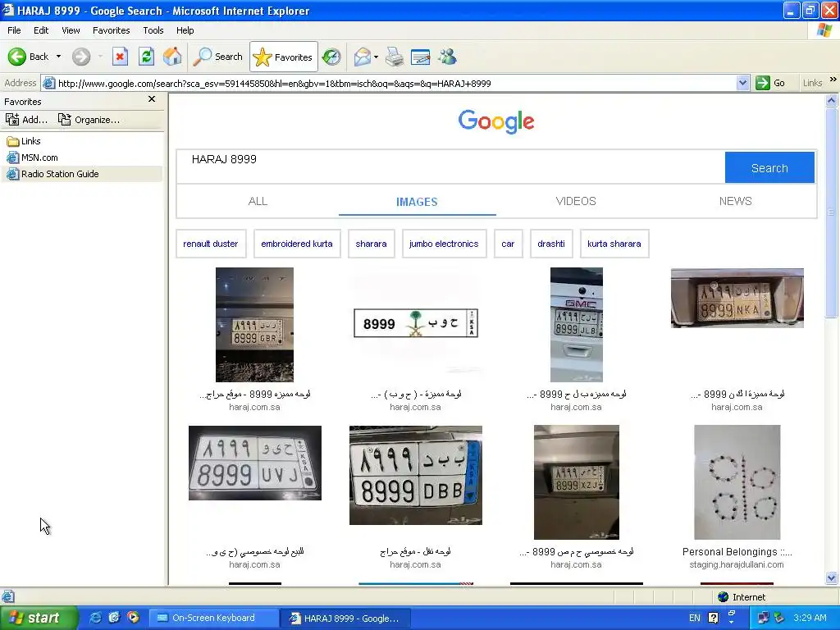Open the GMC 8999 JLB thumbnail
Screen dimensions: 840x630
point(577,325)
